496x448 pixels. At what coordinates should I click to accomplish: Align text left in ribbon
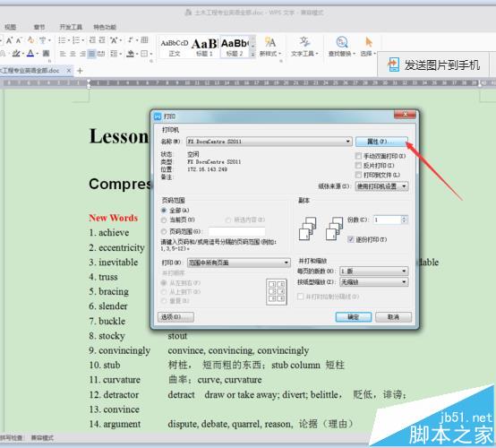[63, 54]
